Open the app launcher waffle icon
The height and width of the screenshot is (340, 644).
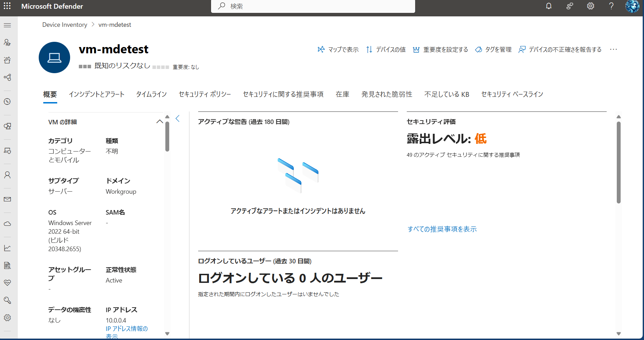pos(7,6)
